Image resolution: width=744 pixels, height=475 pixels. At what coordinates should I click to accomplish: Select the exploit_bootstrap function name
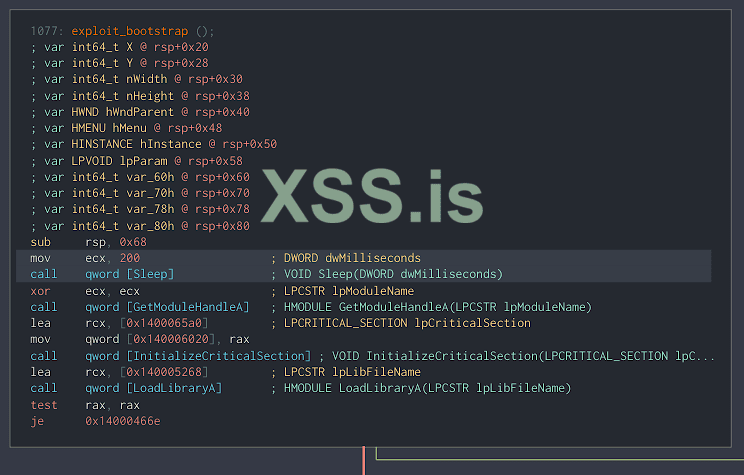tap(130, 31)
